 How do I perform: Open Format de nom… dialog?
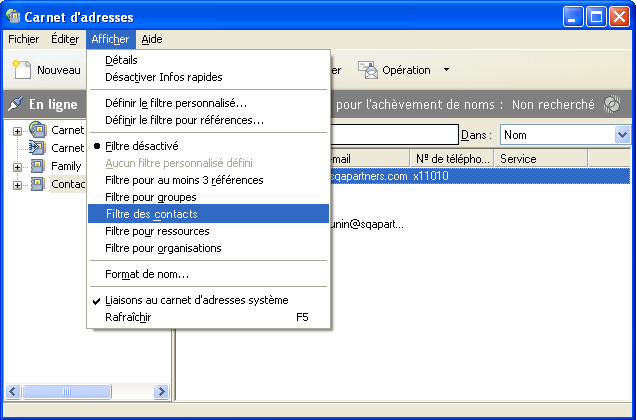[208, 274]
